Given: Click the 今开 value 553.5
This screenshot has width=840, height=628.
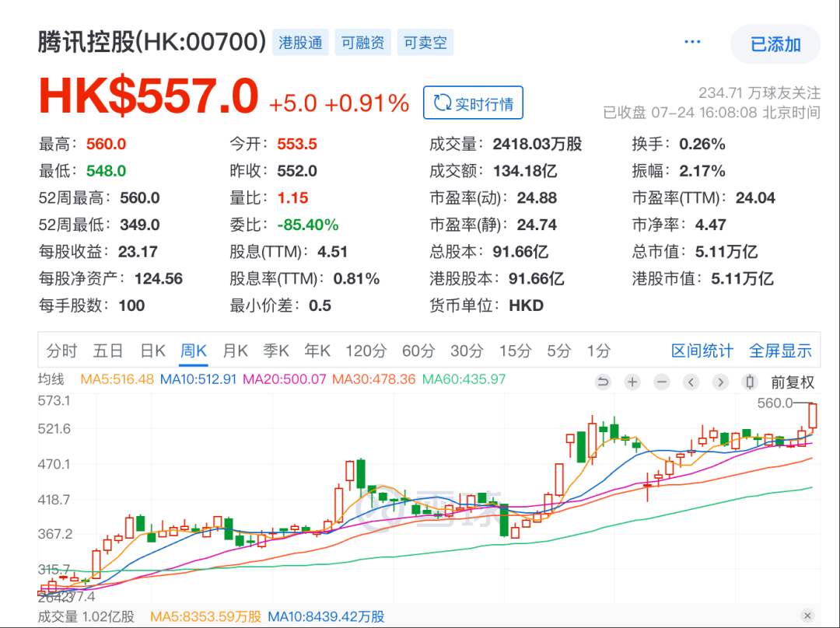Looking at the screenshot, I should 297,144.
